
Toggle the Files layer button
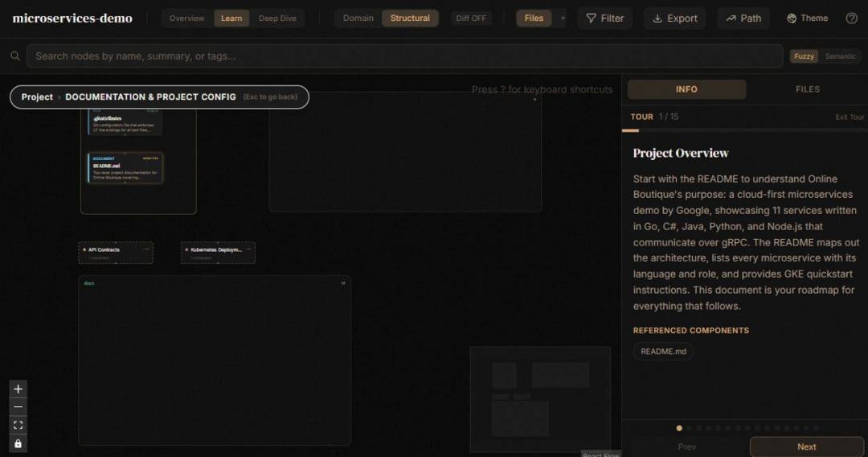click(534, 19)
